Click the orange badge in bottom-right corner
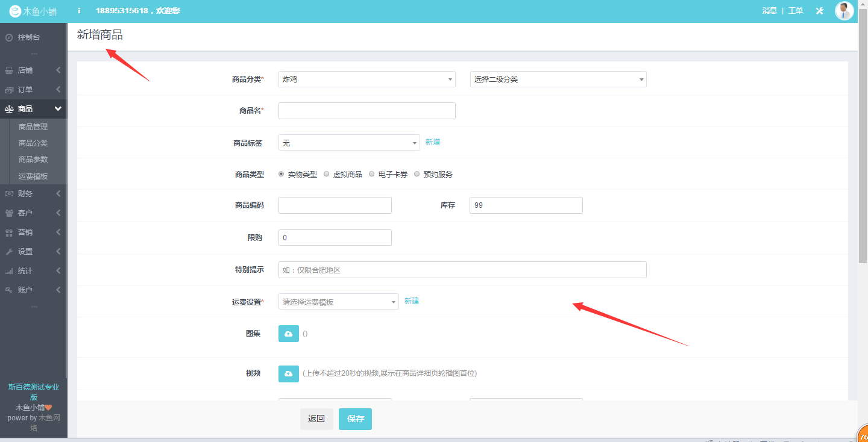 click(x=863, y=435)
